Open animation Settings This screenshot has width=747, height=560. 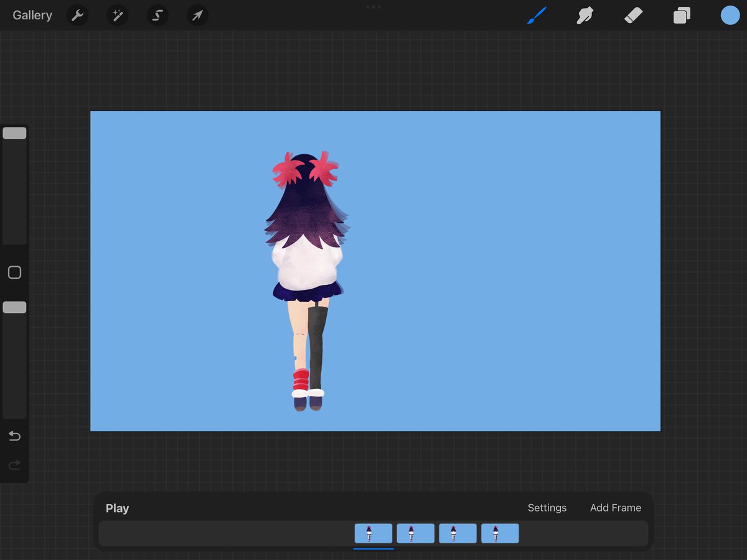(x=547, y=508)
